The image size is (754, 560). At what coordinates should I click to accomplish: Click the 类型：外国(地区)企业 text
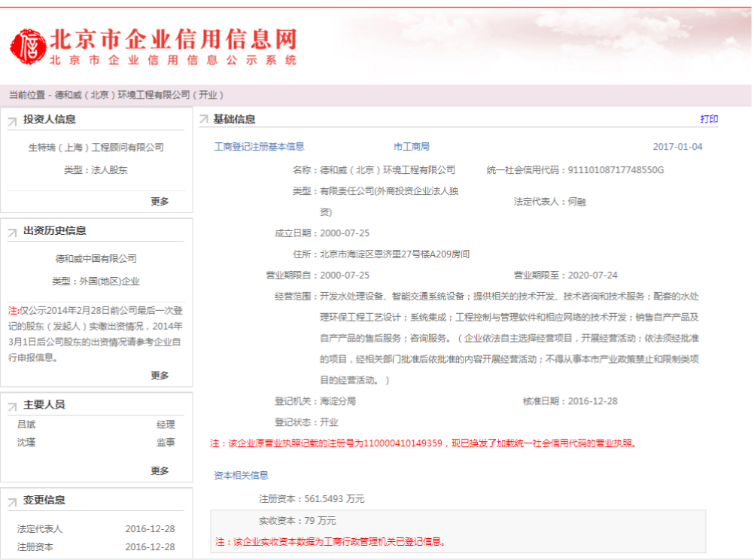96,281
